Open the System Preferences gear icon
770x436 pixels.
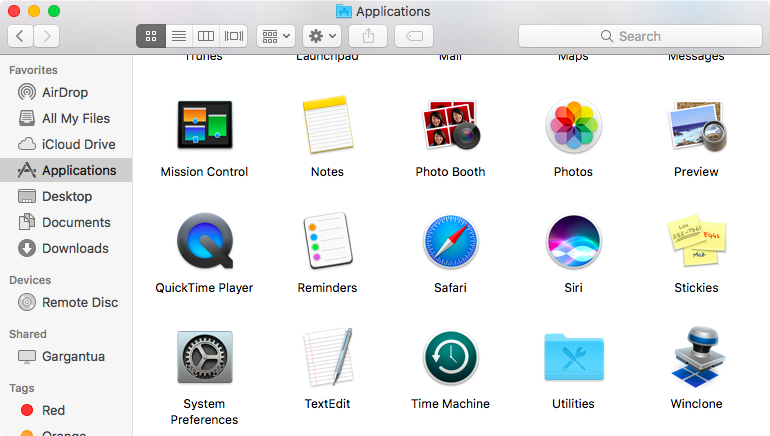point(205,357)
